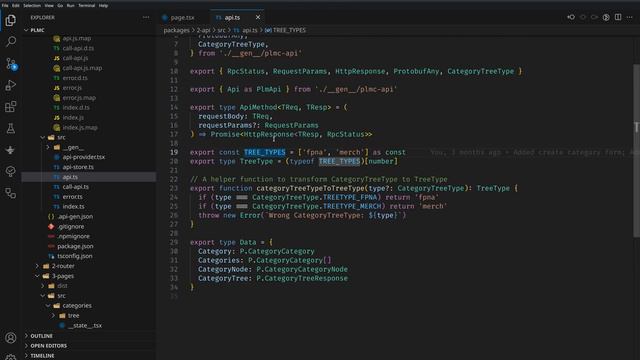Open the Explorer more actions ellipsis
This screenshot has height=360, width=640.
click(x=146, y=18)
